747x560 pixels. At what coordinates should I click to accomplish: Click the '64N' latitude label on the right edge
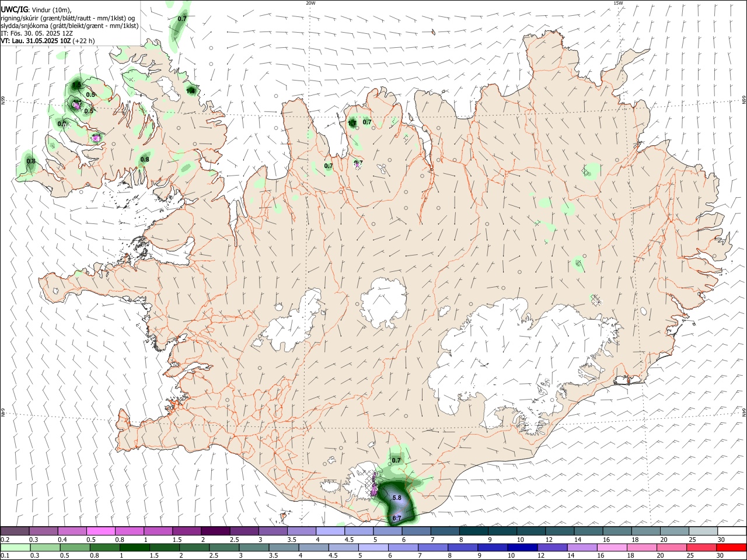(744, 412)
